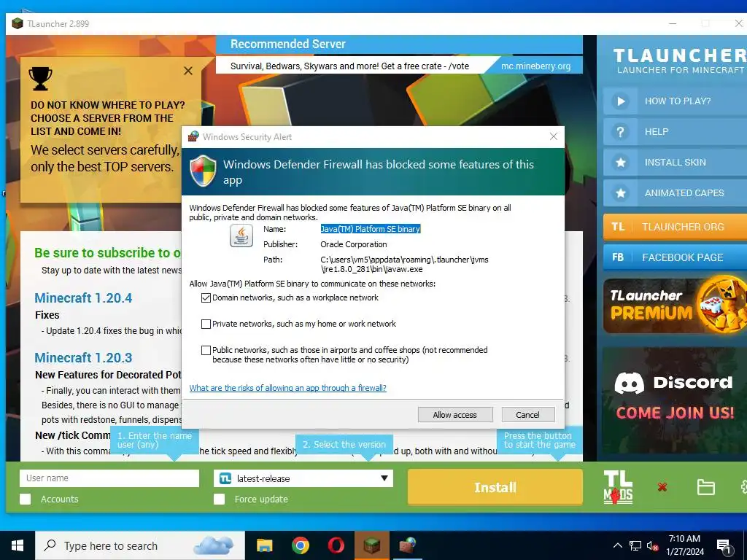
Task: Click the Windows Defender shield icon
Action: pyautogui.click(x=204, y=171)
